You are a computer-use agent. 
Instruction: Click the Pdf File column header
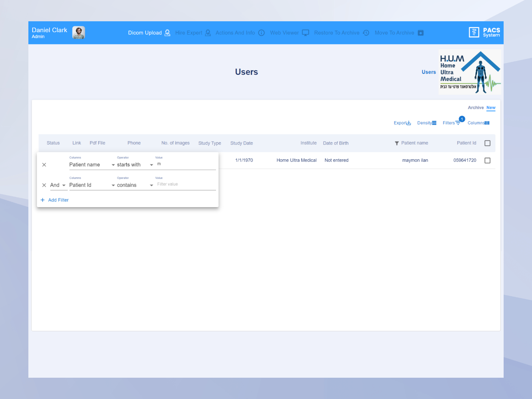97,143
